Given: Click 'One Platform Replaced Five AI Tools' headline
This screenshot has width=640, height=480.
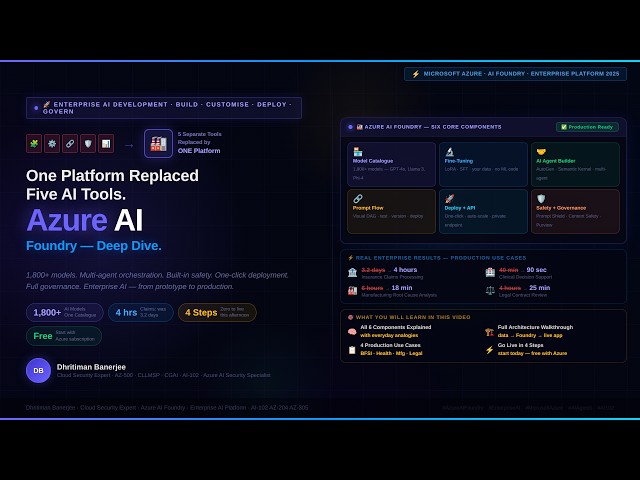Looking at the screenshot, I should coord(112,185).
